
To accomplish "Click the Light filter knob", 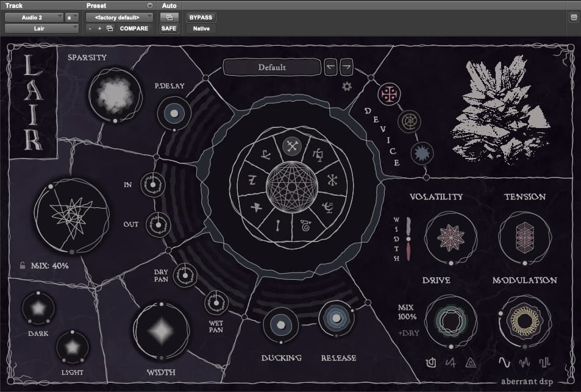I will (73, 347).
